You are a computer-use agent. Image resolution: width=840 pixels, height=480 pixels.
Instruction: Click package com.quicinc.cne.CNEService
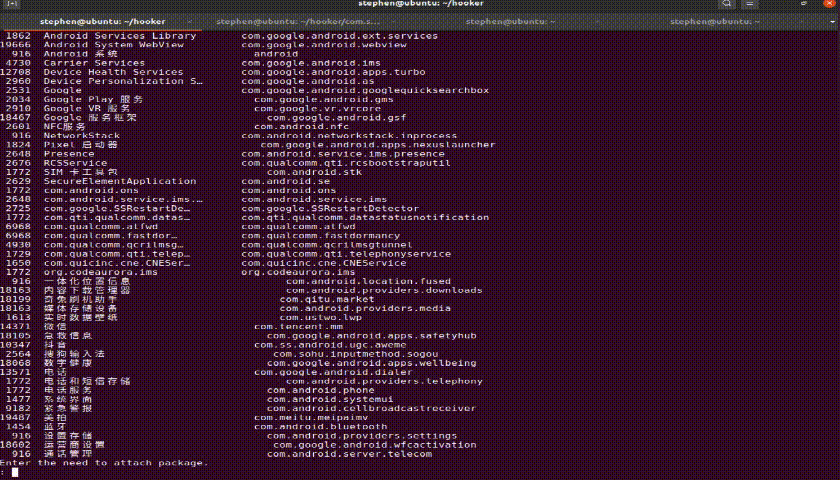pyautogui.click(x=324, y=263)
